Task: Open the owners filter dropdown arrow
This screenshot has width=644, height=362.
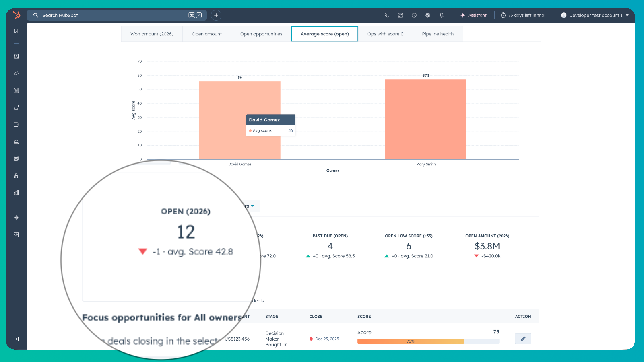Action: (x=253, y=206)
